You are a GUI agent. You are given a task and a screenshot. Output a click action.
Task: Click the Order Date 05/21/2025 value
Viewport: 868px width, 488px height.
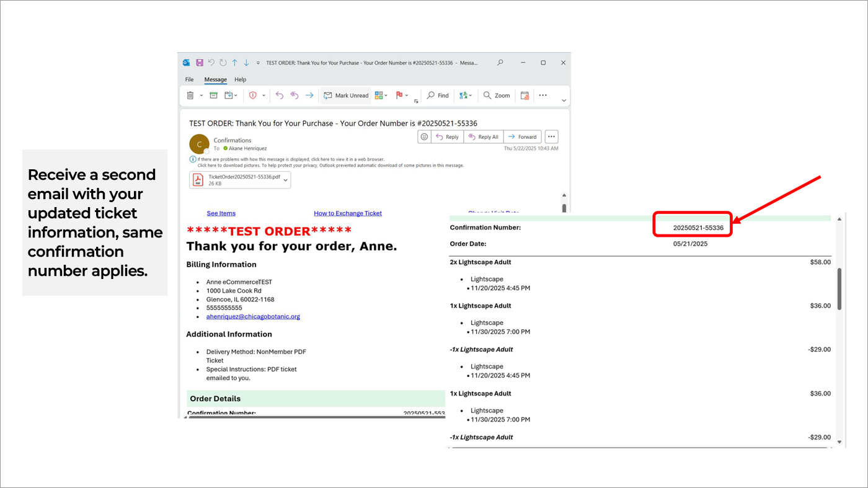[x=690, y=244]
